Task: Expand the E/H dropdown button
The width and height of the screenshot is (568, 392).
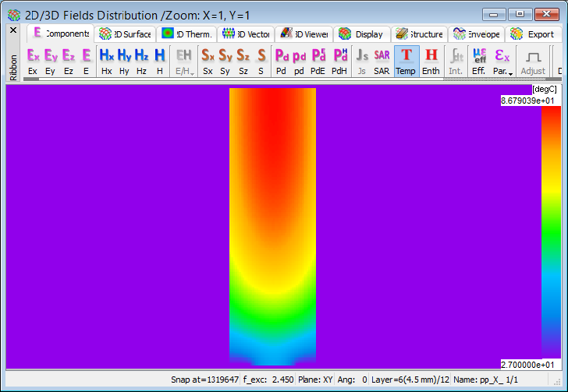Action: pos(184,61)
